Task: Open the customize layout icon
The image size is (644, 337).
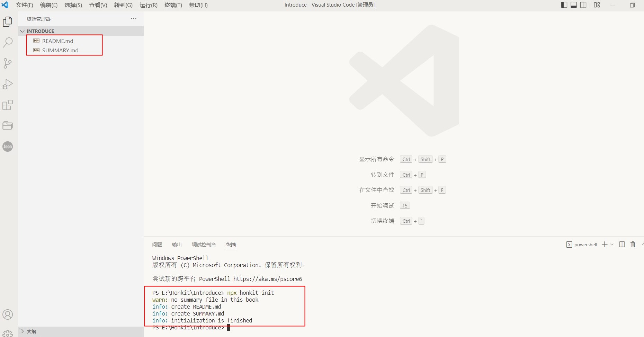Action: pyautogui.click(x=597, y=5)
